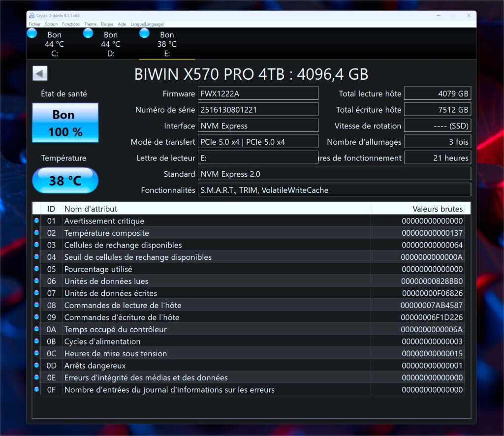Click status dot beside Avertissement critique
The width and height of the screenshot is (504, 436).
(36, 221)
